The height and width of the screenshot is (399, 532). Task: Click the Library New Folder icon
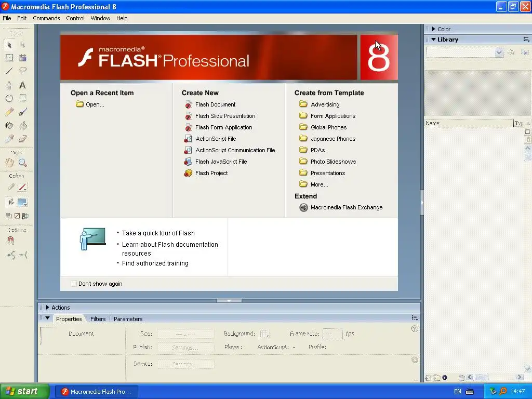(436, 377)
